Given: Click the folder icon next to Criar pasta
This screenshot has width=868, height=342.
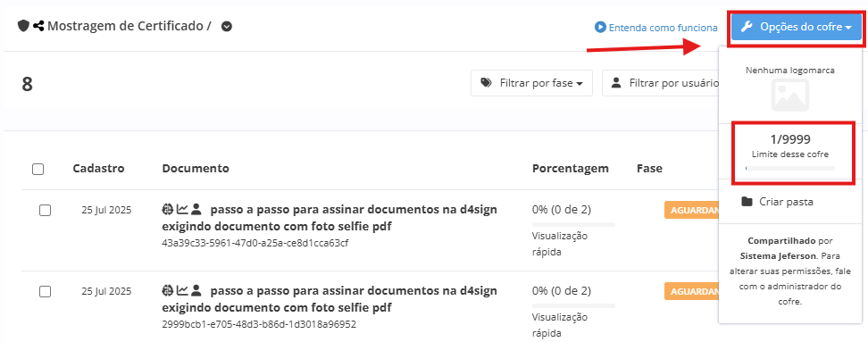Looking at the screenshot, I should (x=747, y=202).
